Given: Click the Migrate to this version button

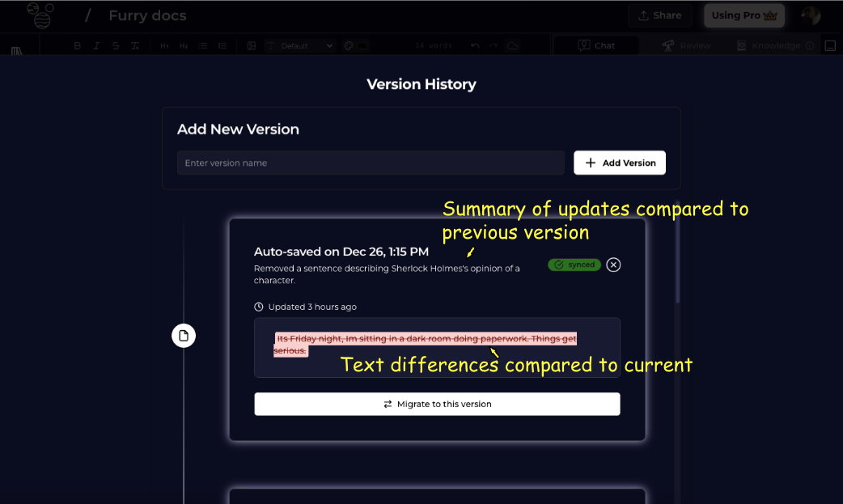Looking at the screenshot, I should [437, 404].
